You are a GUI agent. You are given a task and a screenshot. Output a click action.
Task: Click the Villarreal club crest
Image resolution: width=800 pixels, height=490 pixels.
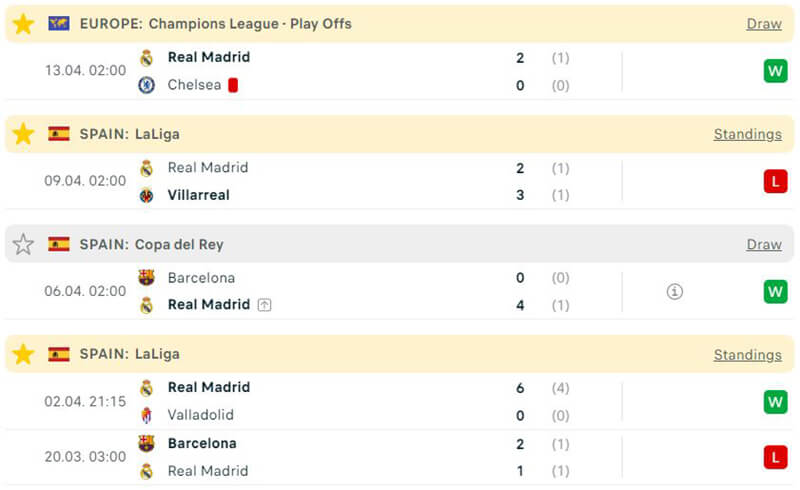(x=147, y=195)
